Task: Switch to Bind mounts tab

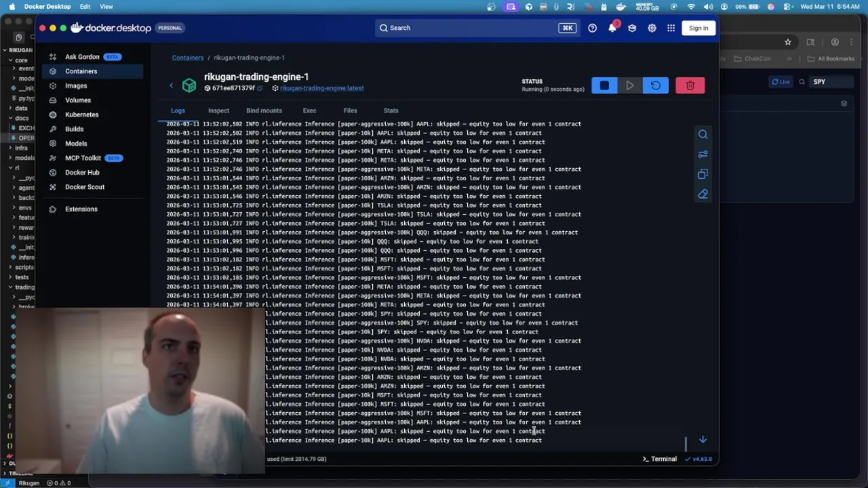Action: (264, 110)
